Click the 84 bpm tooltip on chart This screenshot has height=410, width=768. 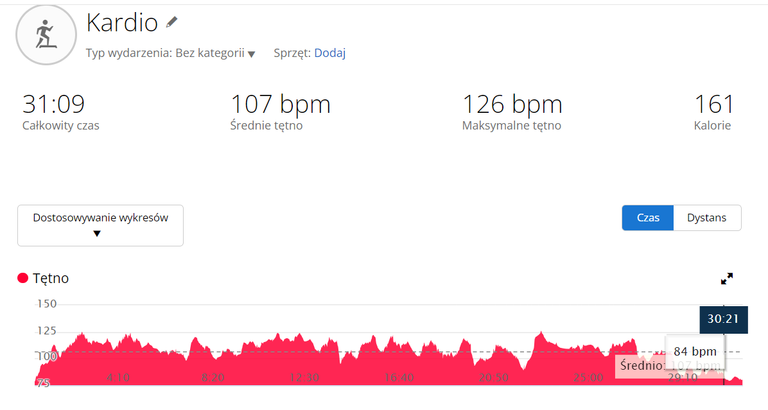pos(695,351)
